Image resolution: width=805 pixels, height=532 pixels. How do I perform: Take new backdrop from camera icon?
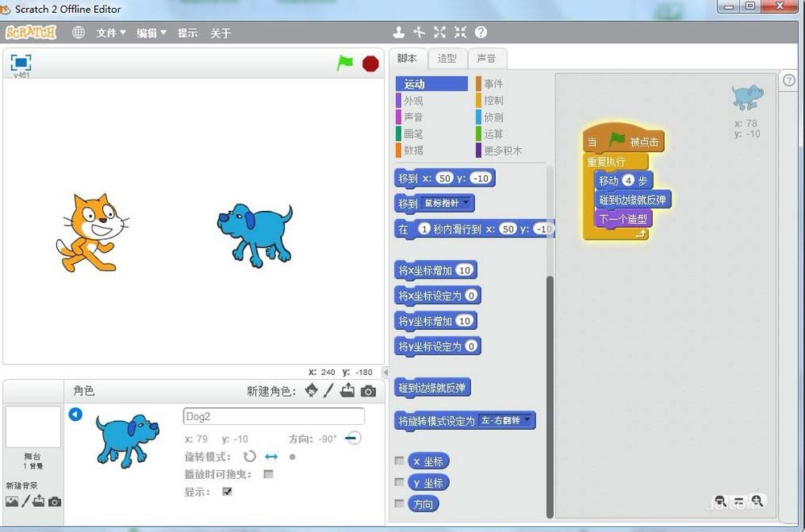click(x=55, y=501)
